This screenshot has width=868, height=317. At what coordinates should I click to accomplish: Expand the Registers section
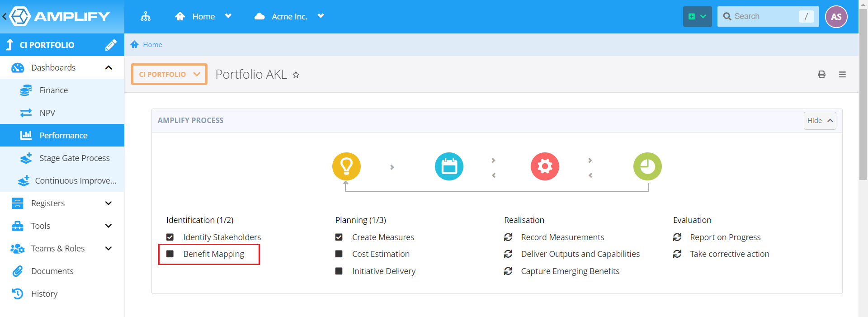pos(108,203)
